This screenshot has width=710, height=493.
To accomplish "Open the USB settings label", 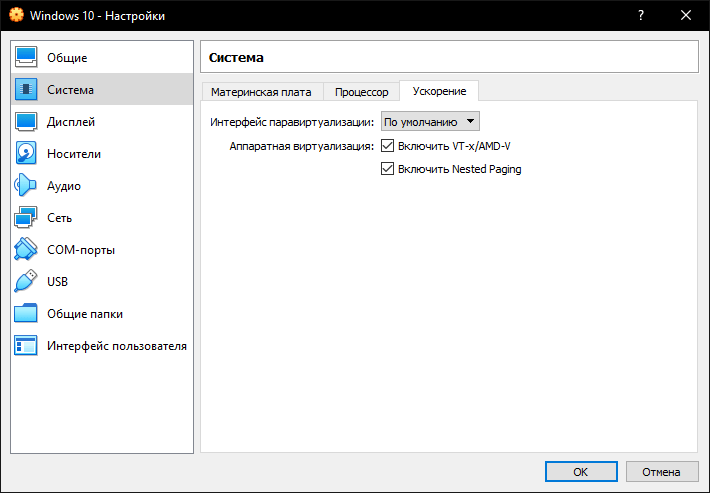I will coord(58,282).
